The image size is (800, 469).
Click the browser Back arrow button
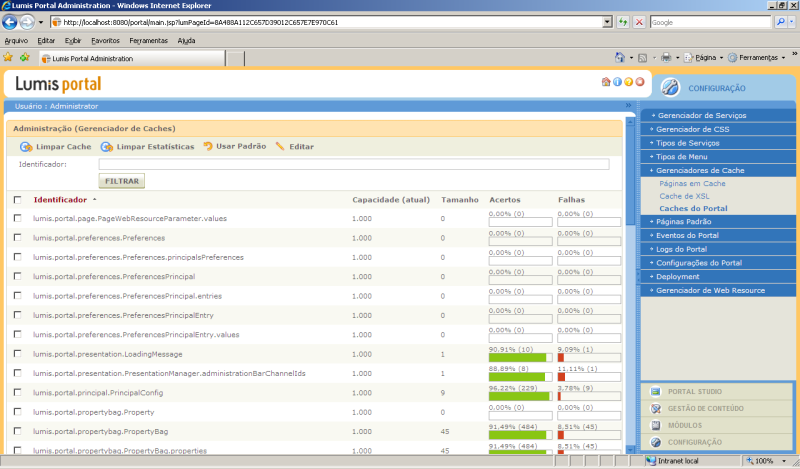[x=10, y=22]
